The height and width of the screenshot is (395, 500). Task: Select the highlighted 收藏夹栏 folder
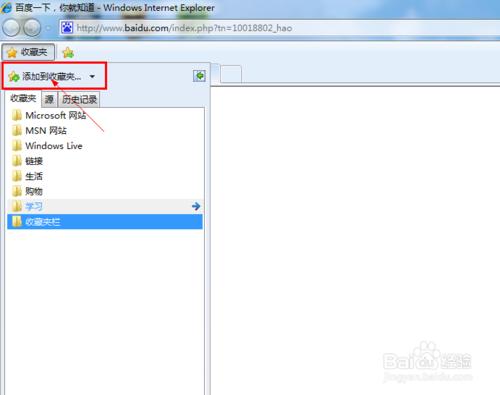pyautogui.click(x=105, y=222)
